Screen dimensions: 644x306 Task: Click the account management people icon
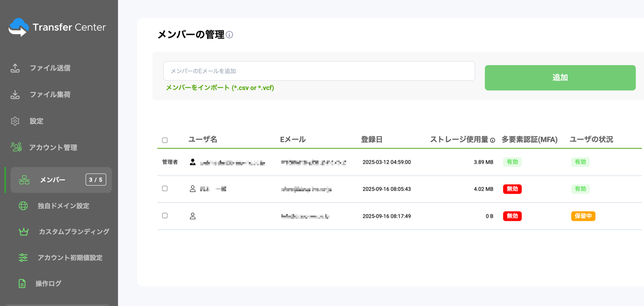[x=16, y=147]
